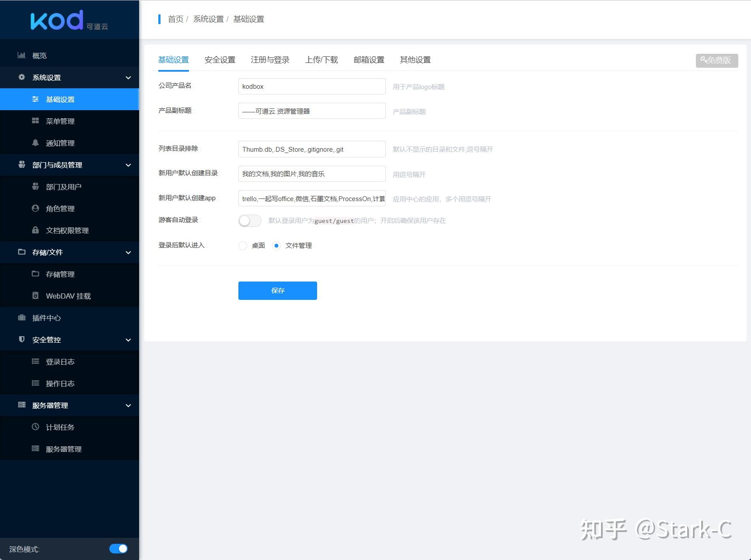Select the WebDAV 挂载 mount option
The image size is (751, 560).
[x=68, y=296]
